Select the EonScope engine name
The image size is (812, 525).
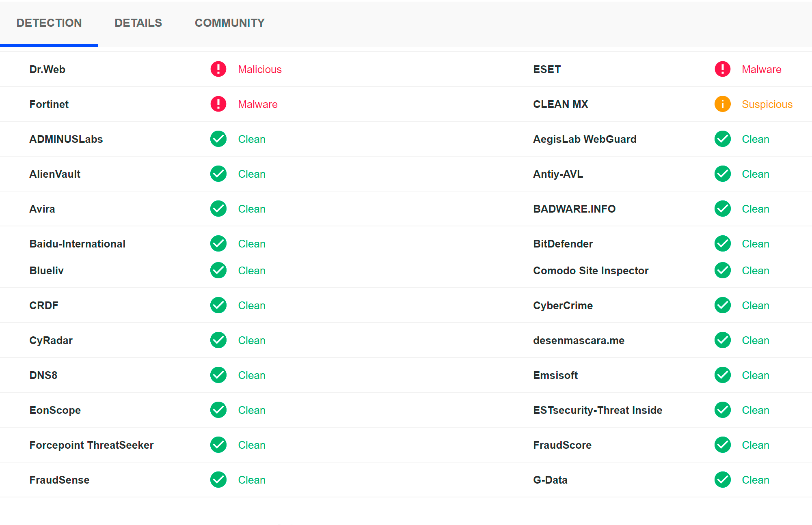[55, 410]
